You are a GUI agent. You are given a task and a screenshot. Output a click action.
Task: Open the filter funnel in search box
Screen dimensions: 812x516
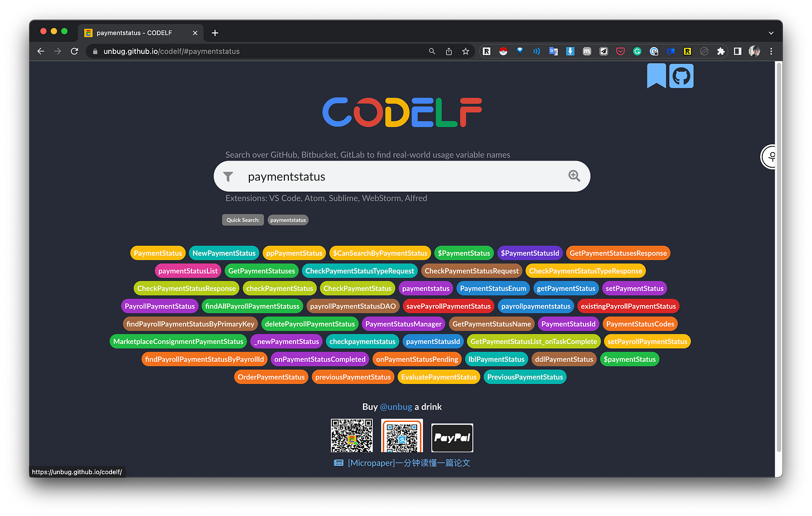click(x=228, y=177)
